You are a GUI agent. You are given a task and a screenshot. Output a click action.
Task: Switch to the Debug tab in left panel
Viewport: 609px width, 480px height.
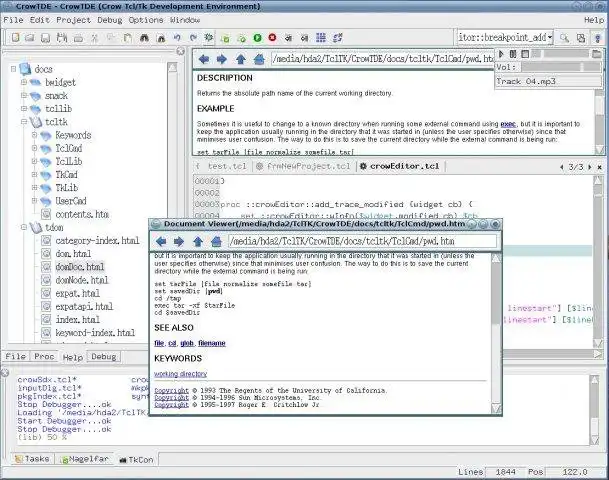click(104, 357)
